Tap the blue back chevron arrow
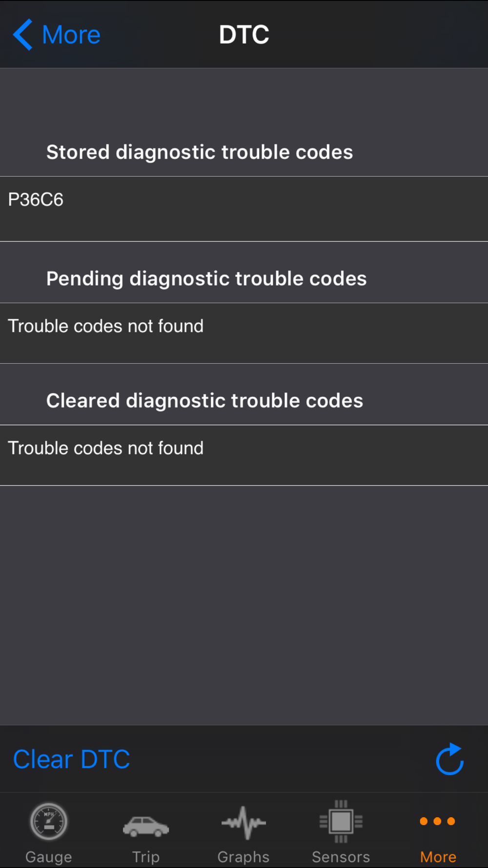The height and width of the screenshot is (868, 488). click(22, 35)
